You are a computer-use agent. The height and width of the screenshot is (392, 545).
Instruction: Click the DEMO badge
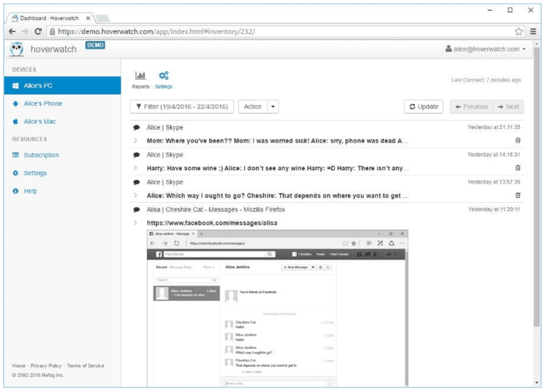click(95, 45)
